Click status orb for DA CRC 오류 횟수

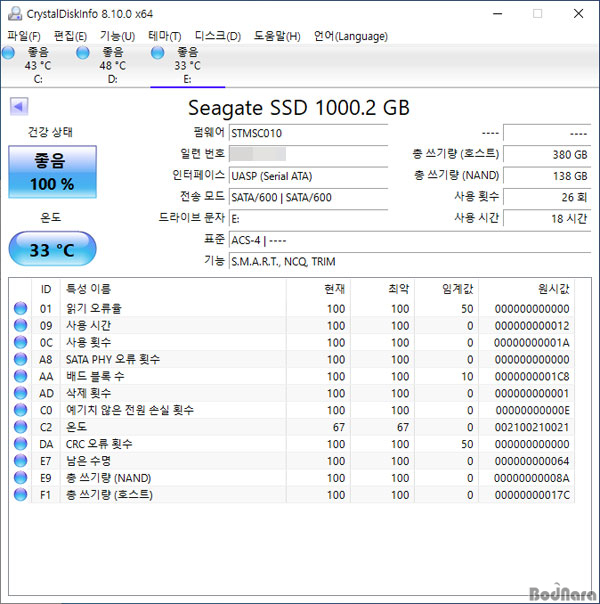pos(20,444)
